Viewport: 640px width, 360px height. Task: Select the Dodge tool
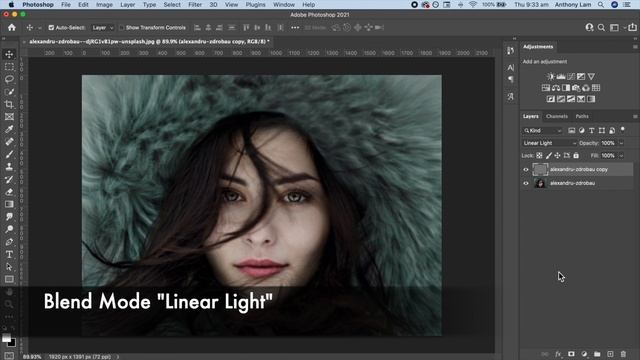tap(9, 229)
